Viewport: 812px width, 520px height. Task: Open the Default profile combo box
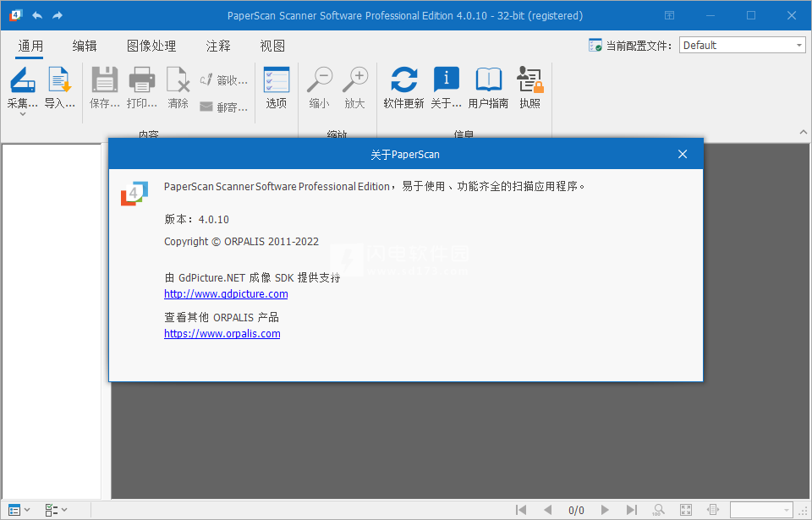(742, 45)
